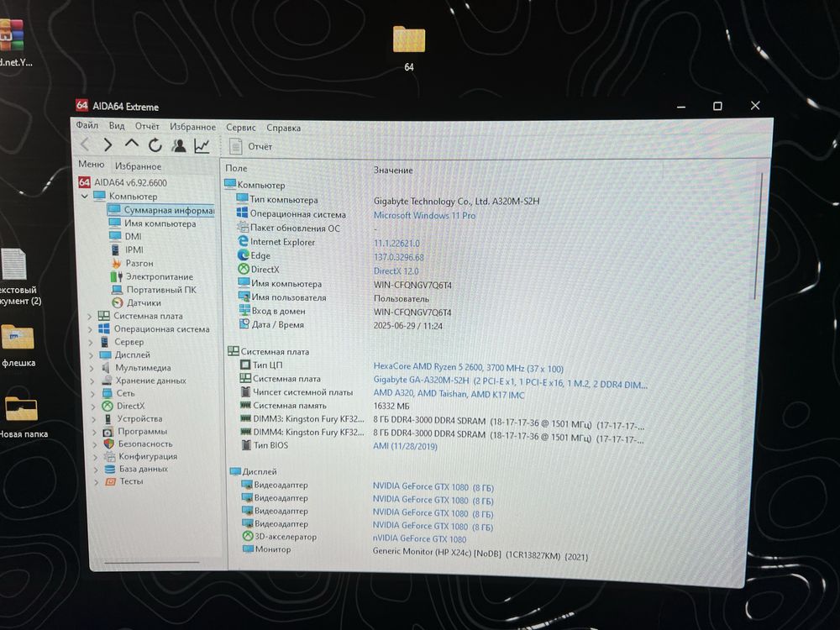
Task: Open the user manager toolbar icon
Action: (178, 145)
